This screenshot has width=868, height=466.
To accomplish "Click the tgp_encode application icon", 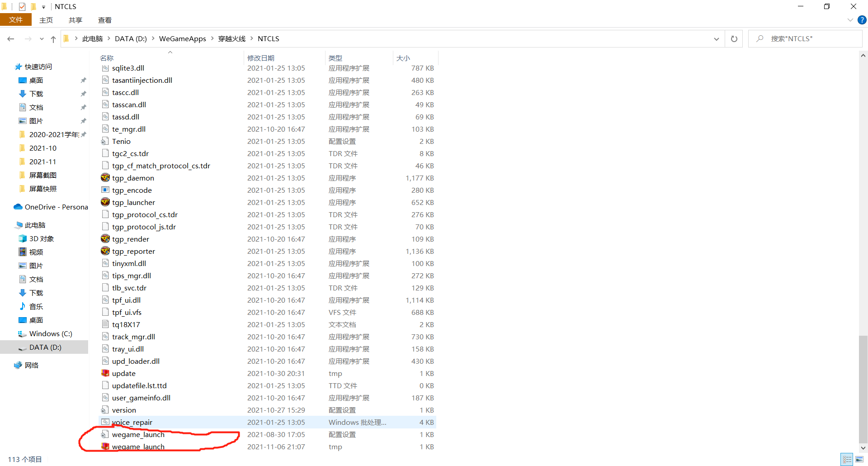I will click(105, 190).
